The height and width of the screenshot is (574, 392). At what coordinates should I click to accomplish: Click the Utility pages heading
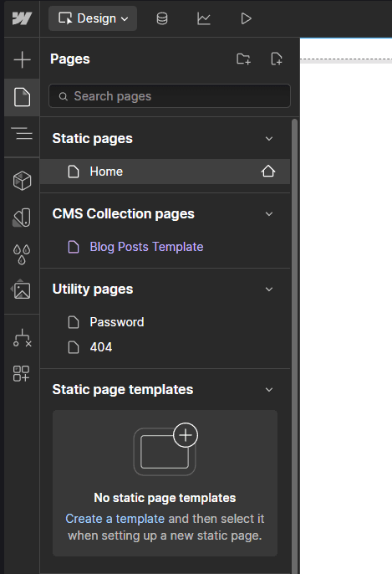tap(93, 290)
